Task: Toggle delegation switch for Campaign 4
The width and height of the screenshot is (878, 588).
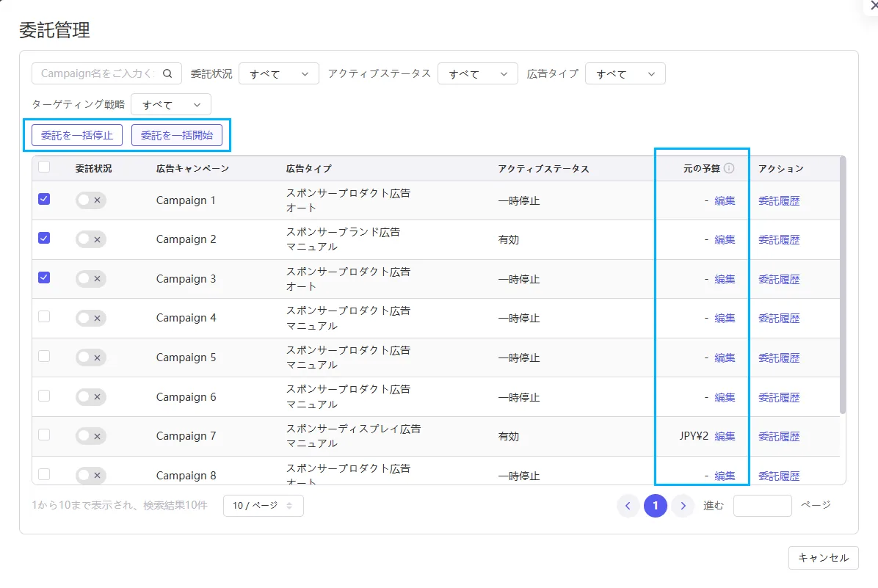Action: 91,318
